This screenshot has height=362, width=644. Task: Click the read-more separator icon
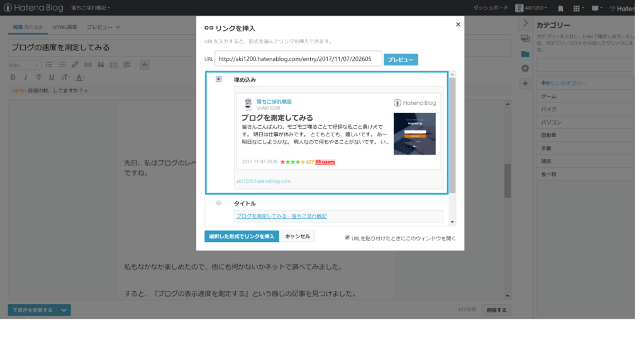(88, 65)
